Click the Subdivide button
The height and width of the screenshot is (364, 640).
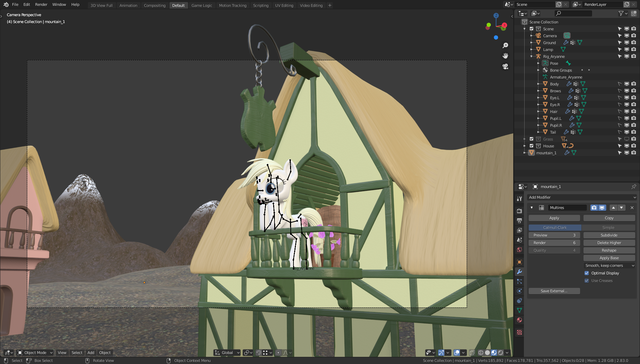609,235
